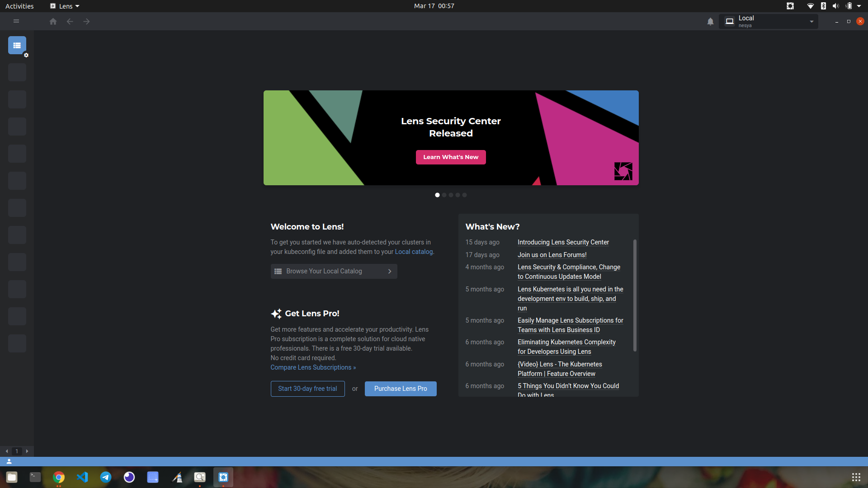Click the What's New scrollbar
Screen dimensions: 868x488
635,296
